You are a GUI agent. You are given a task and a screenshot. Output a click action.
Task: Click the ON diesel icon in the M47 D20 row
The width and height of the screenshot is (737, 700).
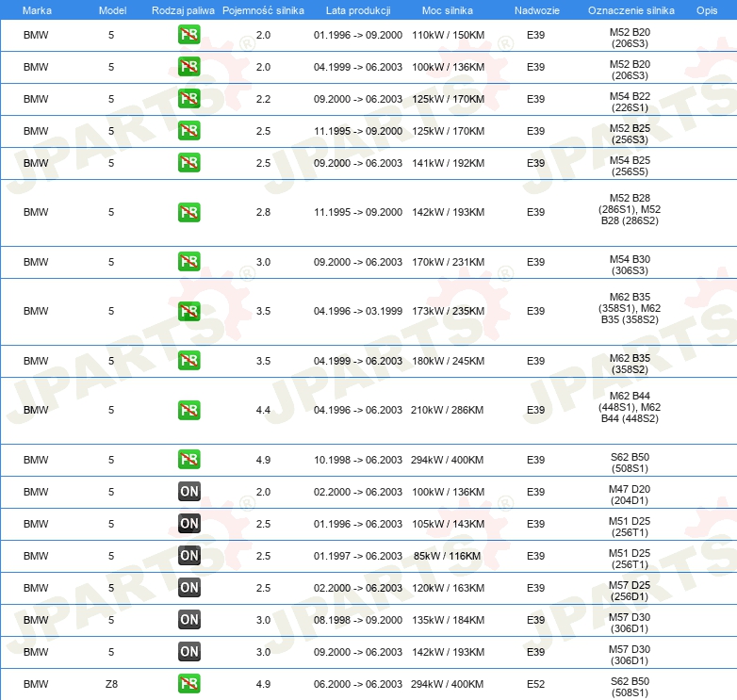[188, 492]
